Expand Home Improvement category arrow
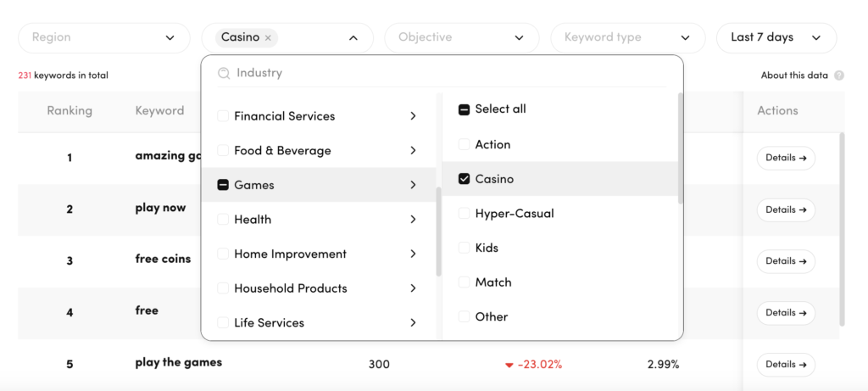Viewport: 868px width, 391px height. coord(413,254)
